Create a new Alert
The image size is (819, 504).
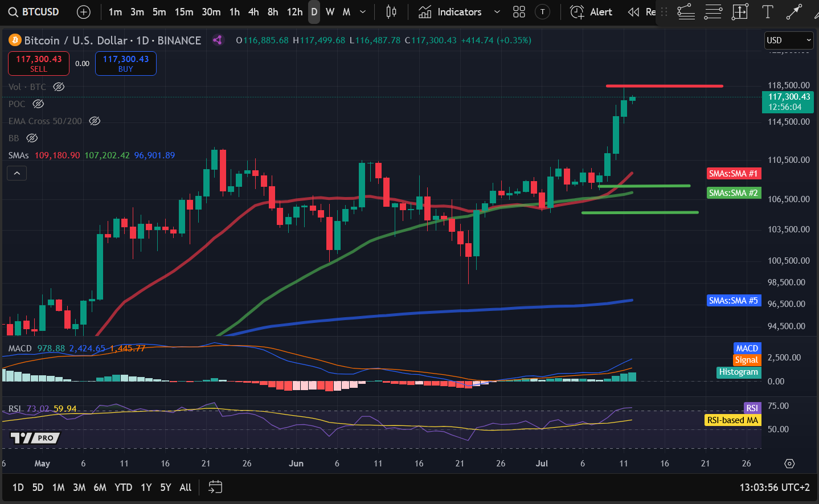591,12
